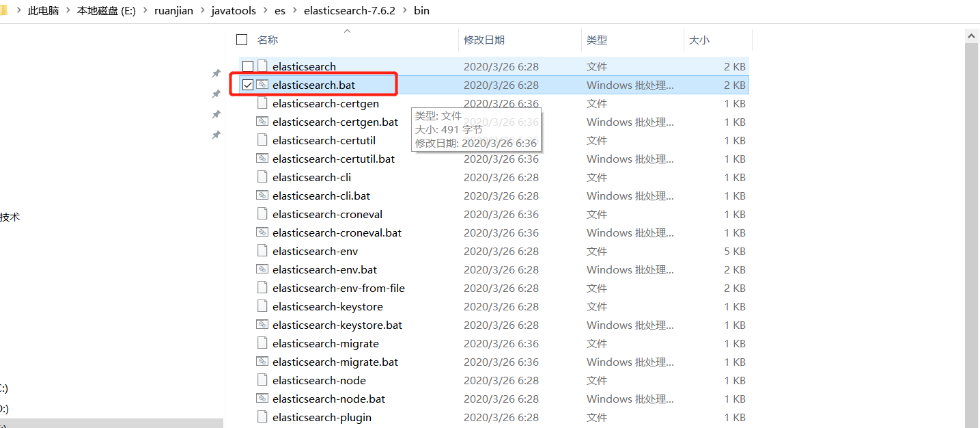The width and height of the screenshot is (980, 428).
Task: Click the elasticsearch-plugin file icon
Action: coord(262,417)
